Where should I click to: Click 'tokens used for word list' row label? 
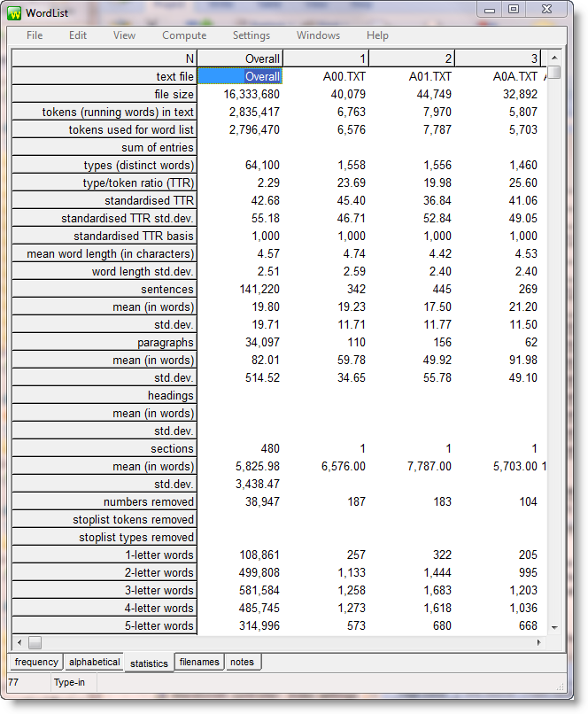pos(104,129)
